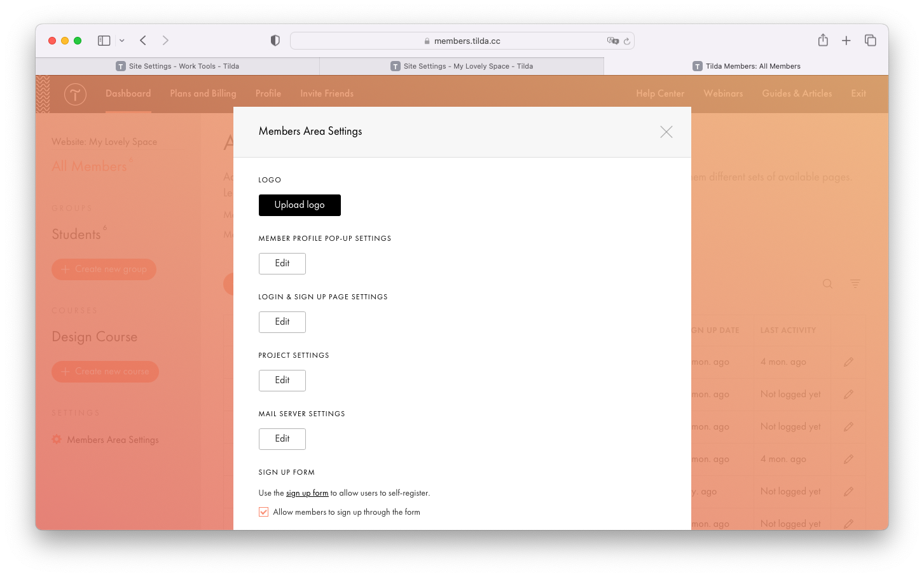Click the Tilda logo icon in the header

[x=74, y=93]
